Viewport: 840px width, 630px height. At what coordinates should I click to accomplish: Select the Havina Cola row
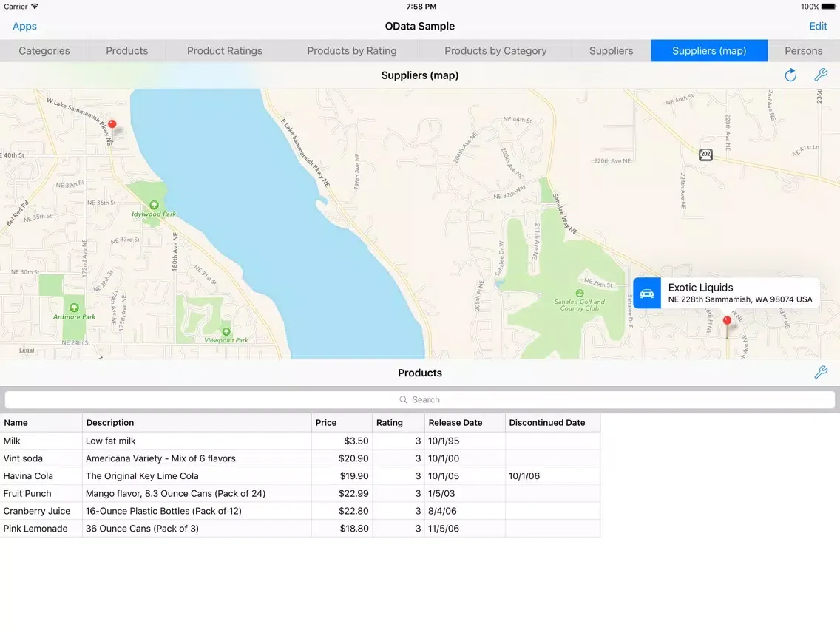300,476
